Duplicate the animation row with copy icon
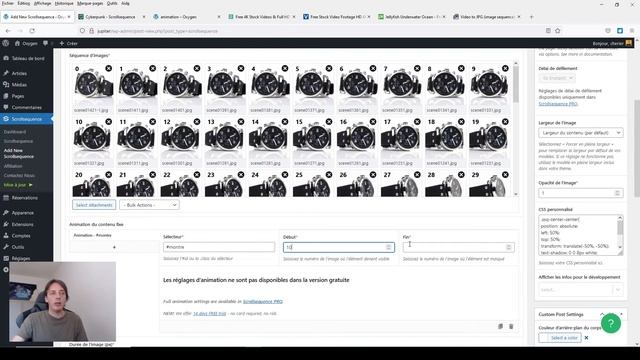Image resolution: width=640 pixels, height=360 pixels. (500, 326)
